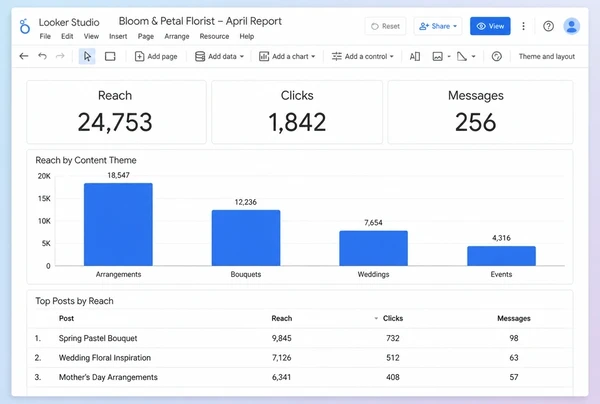Open the help question mark icon
The height and width of the screenshot is (404, 600).
click(x=548, y=26)
